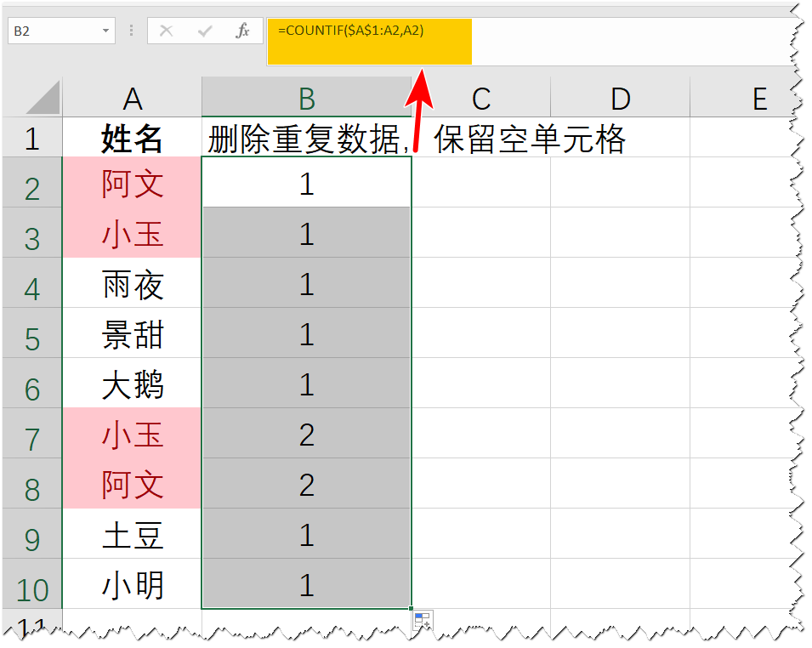Viewport: 812px width, 648px height.
Task: Open the Name Box dropdown arrow
Action: click(x=105, y=31)
